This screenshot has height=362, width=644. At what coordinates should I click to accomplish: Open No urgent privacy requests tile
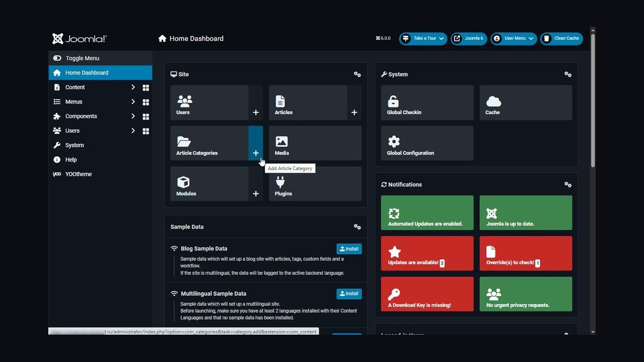pyautogui.click(x=525, y=294)
